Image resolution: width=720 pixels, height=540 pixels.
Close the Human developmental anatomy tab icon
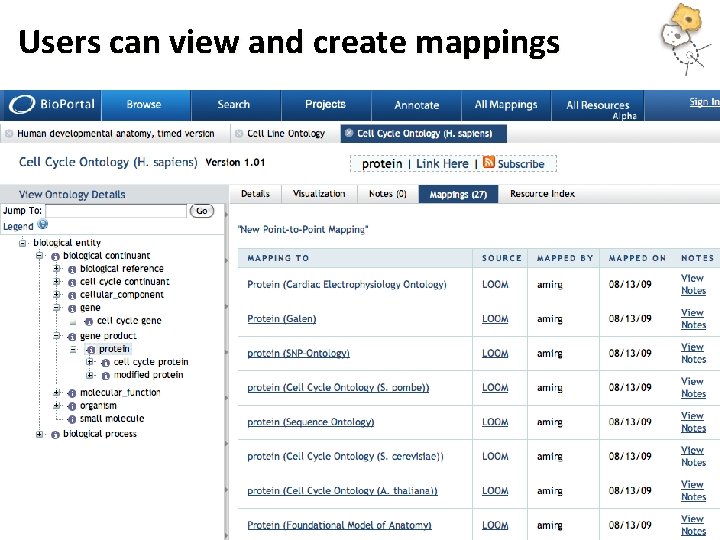tap(8, 134)
